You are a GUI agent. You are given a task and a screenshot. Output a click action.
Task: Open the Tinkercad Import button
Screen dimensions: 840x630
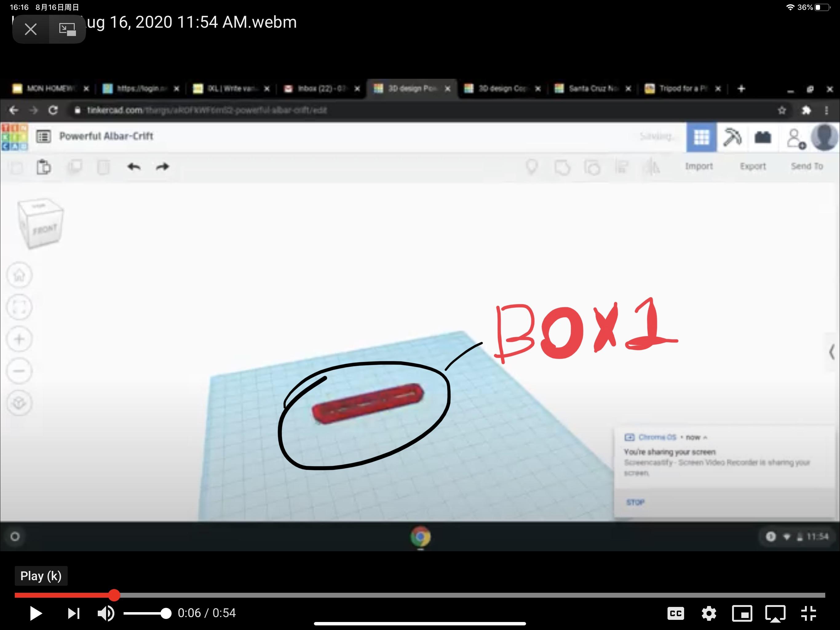pyautogui.click(x=699, y=166)
